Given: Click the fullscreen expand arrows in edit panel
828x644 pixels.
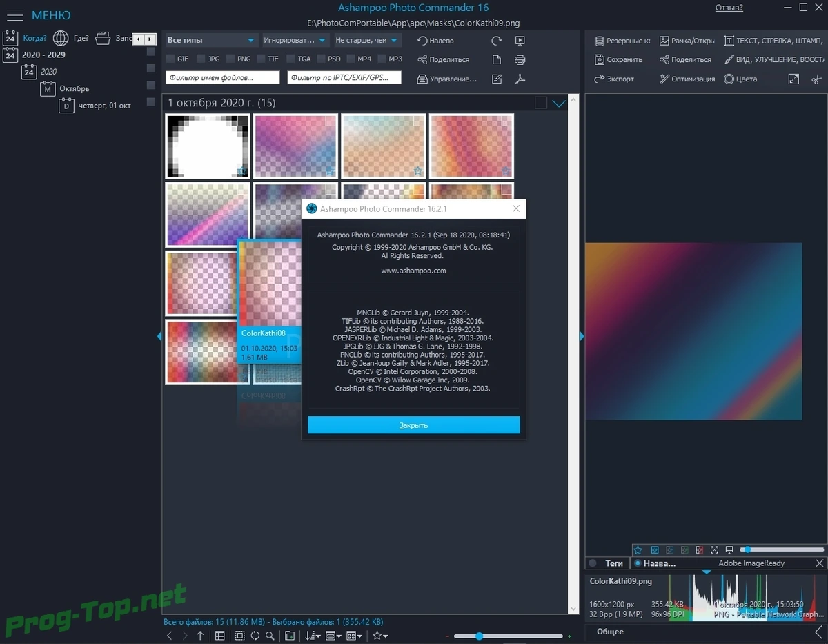Looking at the screenshot, I should coord(793,79).
